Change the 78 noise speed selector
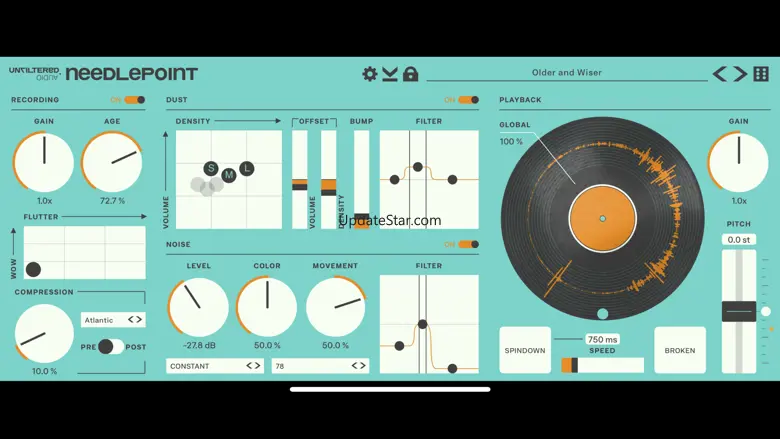This screenshot has height=439, width=780. click(321, 366)
